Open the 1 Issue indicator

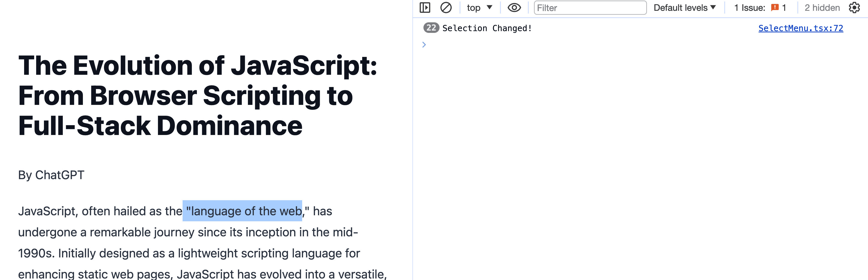click(x=760, y=8)
